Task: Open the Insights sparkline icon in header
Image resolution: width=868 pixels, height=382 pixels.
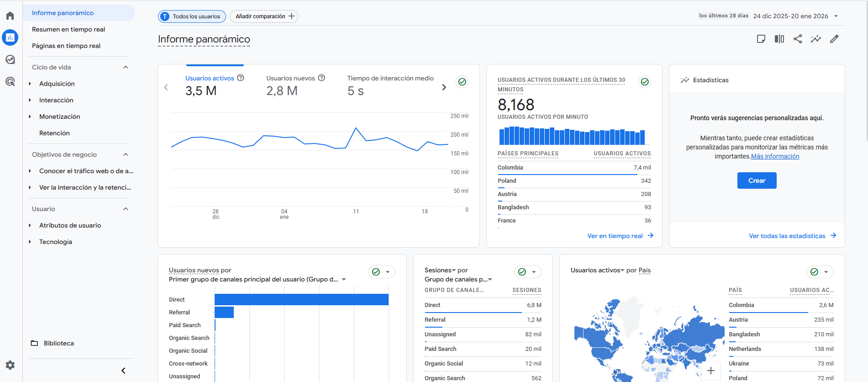Action: point(816,39)
